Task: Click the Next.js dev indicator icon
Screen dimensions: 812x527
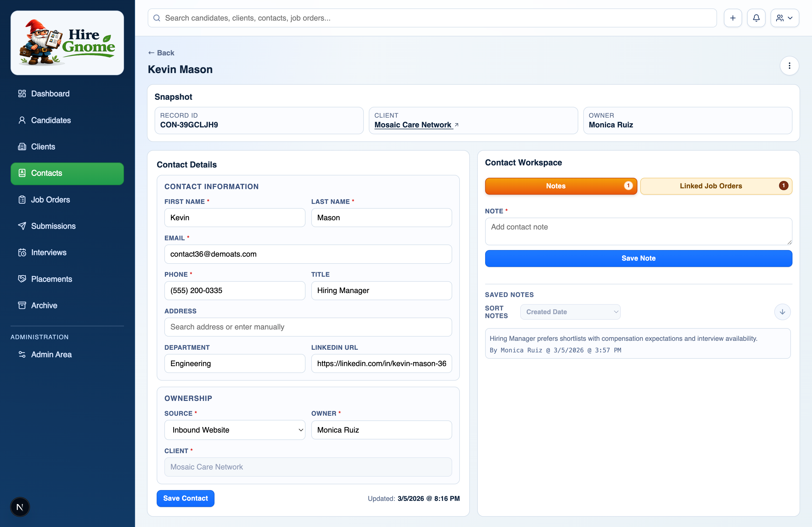Action: point(20,507)
